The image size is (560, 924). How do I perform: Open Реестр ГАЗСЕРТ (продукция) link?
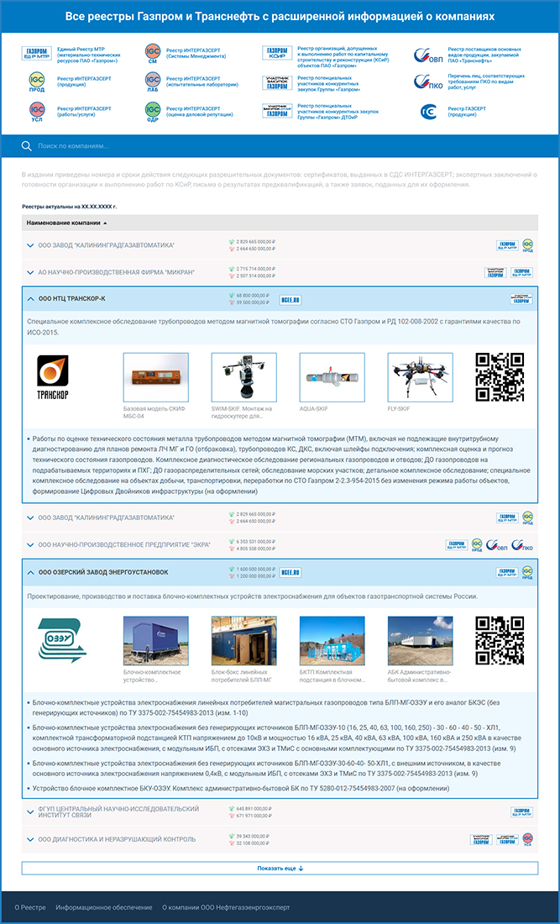point(466,112)
